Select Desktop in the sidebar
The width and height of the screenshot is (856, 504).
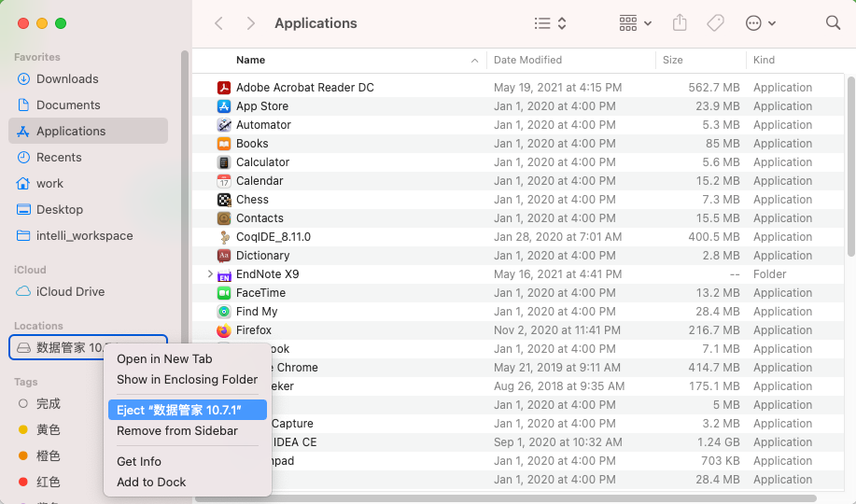coord(88,210)
